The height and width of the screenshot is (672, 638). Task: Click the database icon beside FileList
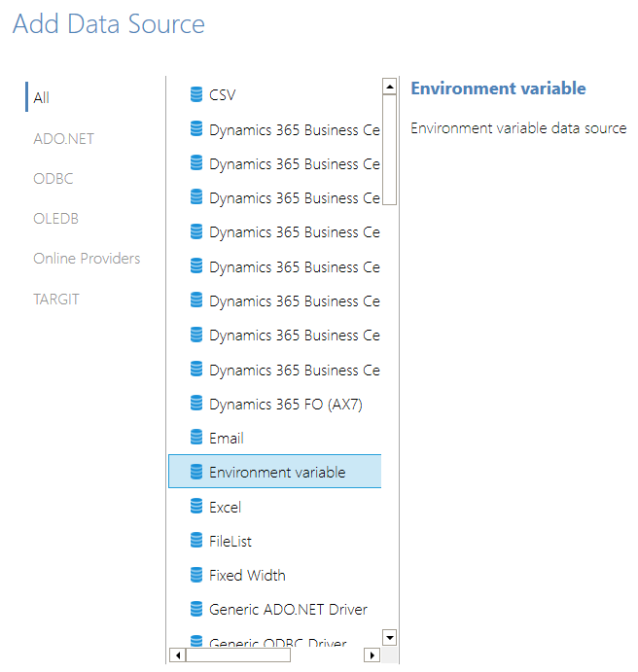pyautogui.click(x=196, y=541)
